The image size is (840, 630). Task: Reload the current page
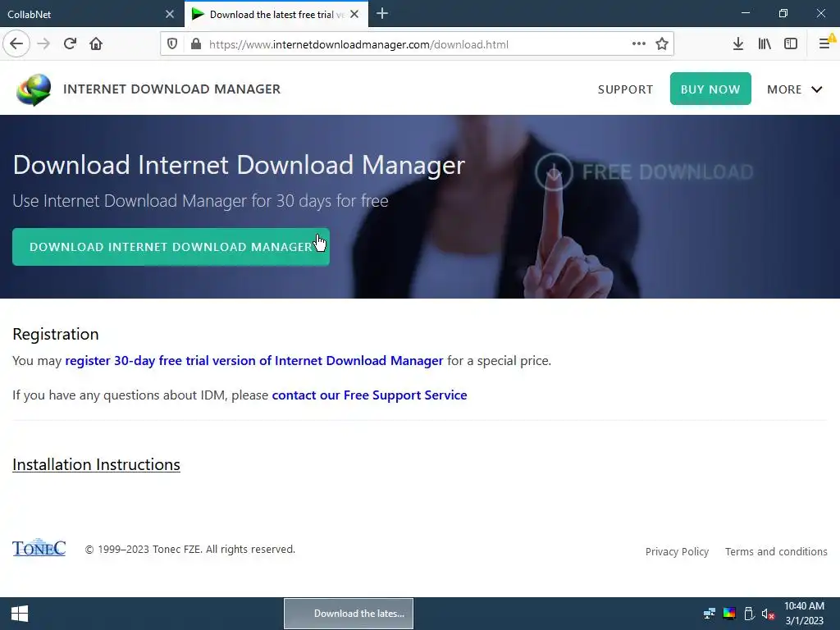tap(70, 44)
